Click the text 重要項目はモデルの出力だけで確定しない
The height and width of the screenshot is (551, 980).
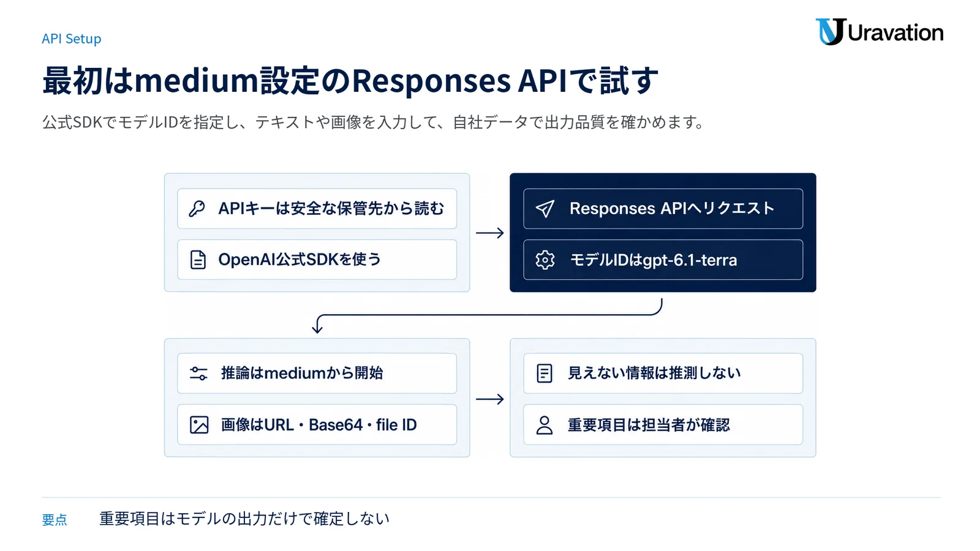point(244,519)
